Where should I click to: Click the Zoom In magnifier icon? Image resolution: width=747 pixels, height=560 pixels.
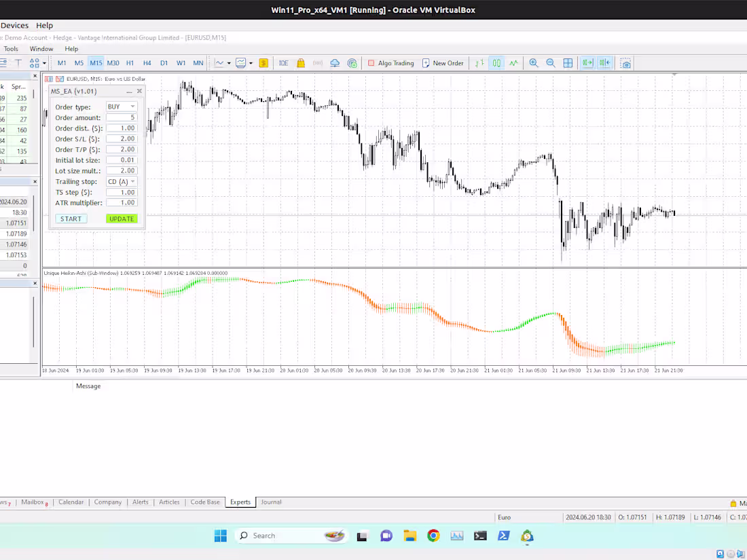[x=534, y=62]
